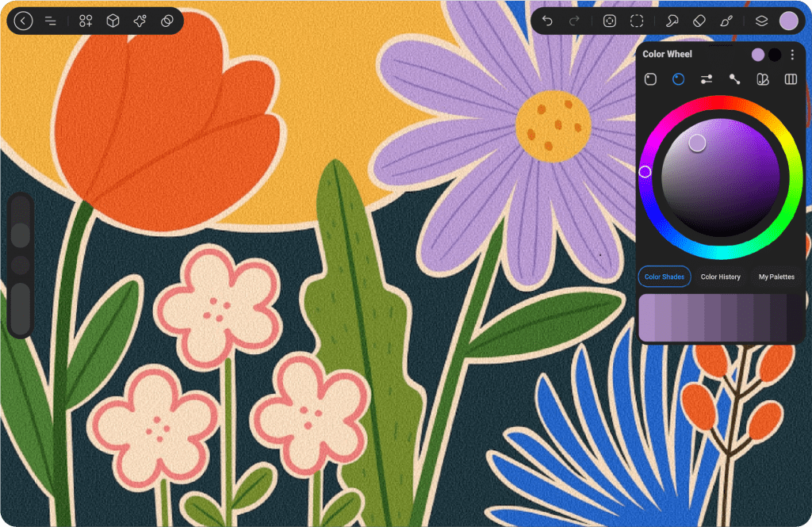
Task: Switch to the color sliders mode
Action: point(707,79)
